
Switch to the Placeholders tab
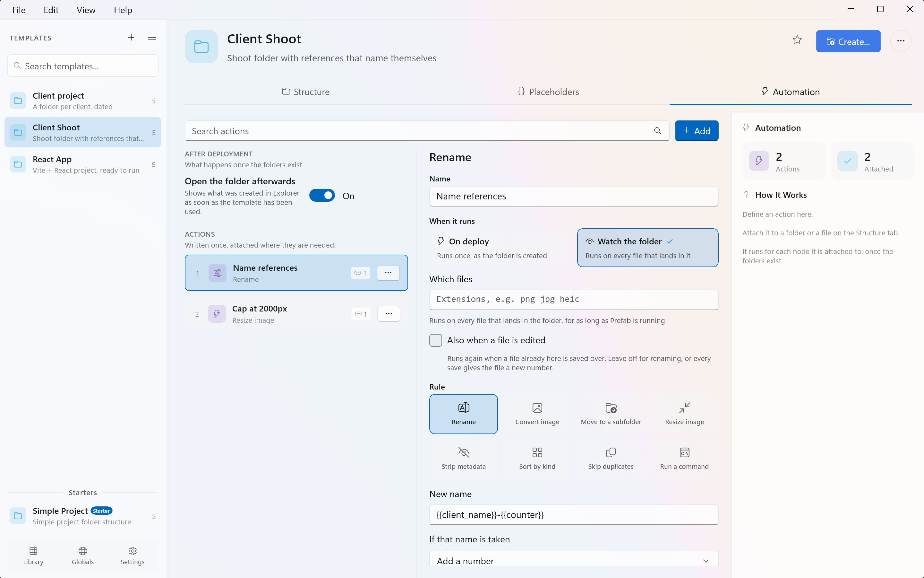tap(548, 92)
